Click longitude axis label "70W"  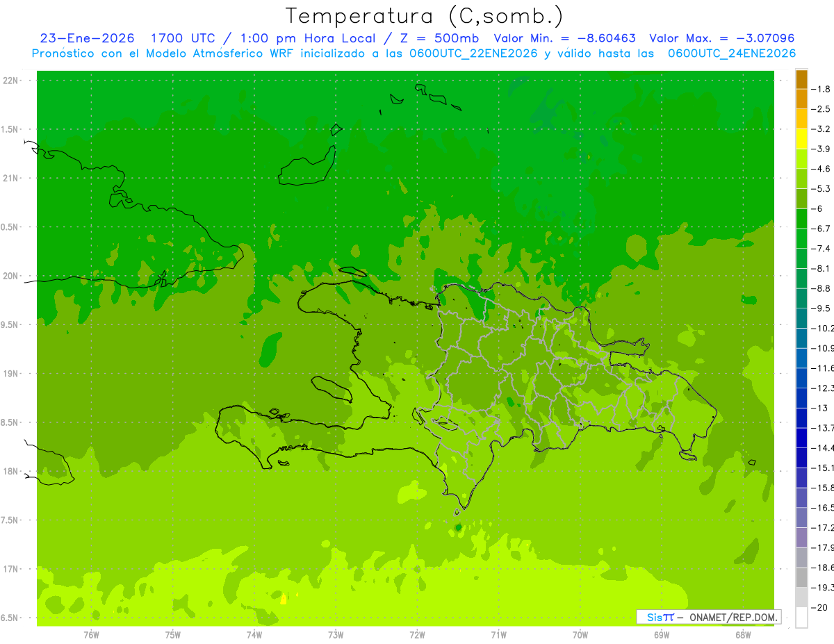pyautogui.click(x=580, y=635)
